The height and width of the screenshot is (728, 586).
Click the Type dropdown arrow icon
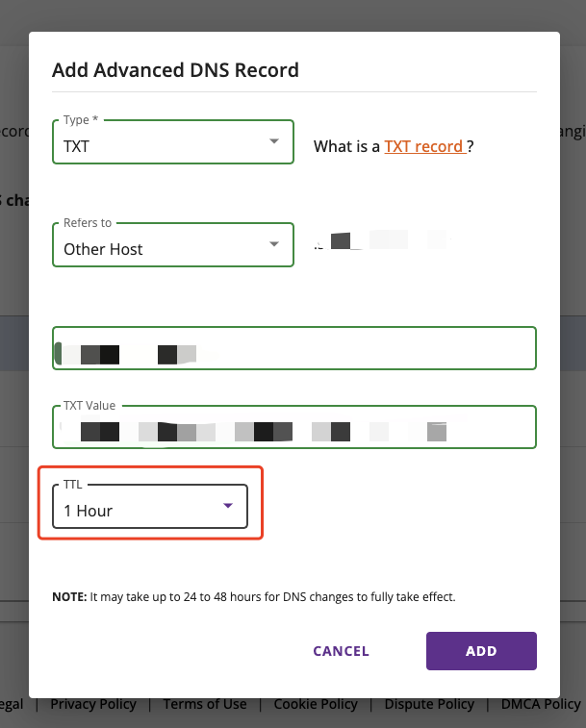274,141
